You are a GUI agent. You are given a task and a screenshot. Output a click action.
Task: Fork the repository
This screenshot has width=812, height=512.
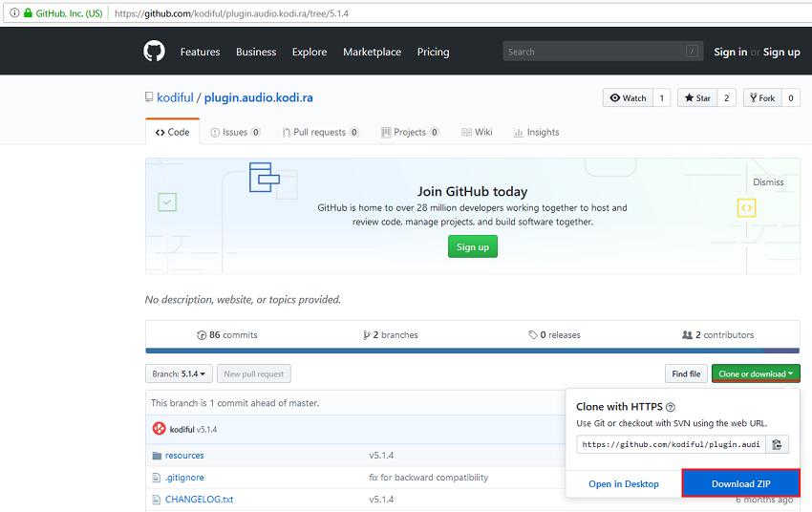point(762,97)
